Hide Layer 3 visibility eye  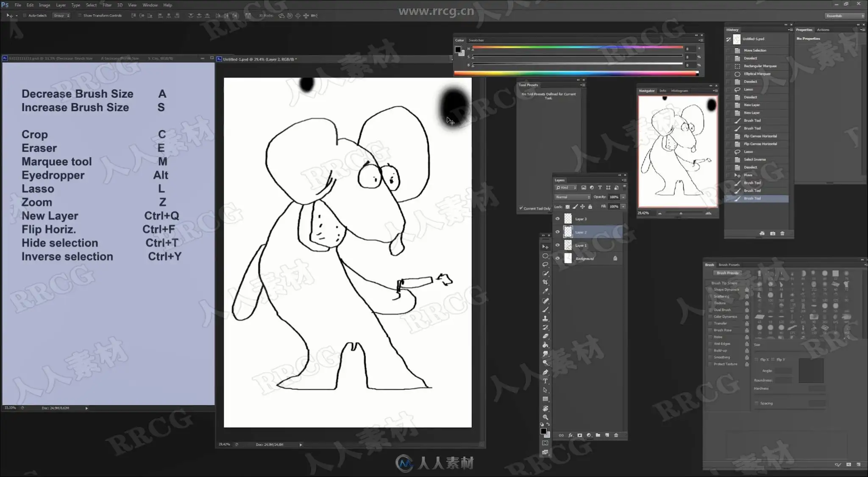(557, 219)
